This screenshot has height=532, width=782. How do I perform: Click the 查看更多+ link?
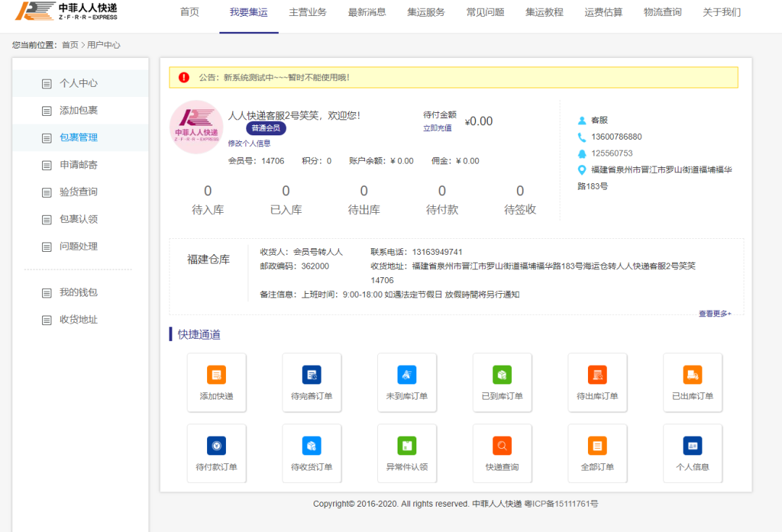coord(715,313)
